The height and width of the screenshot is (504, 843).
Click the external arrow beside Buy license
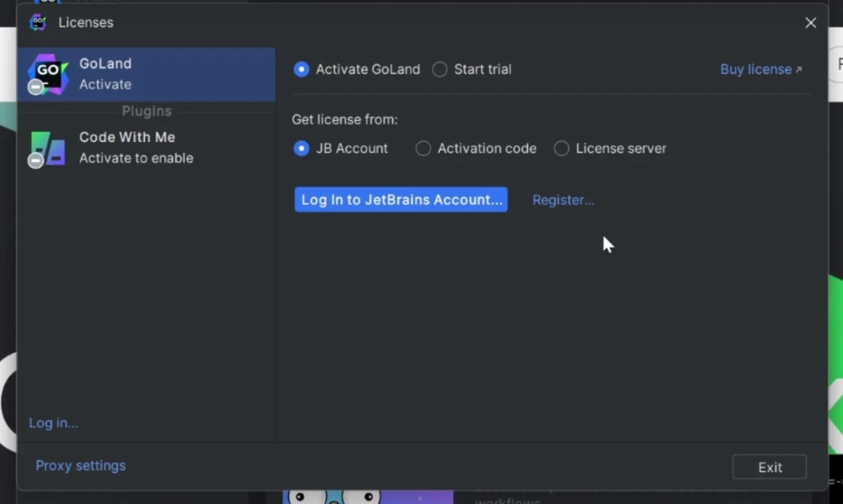coord(799,70)
